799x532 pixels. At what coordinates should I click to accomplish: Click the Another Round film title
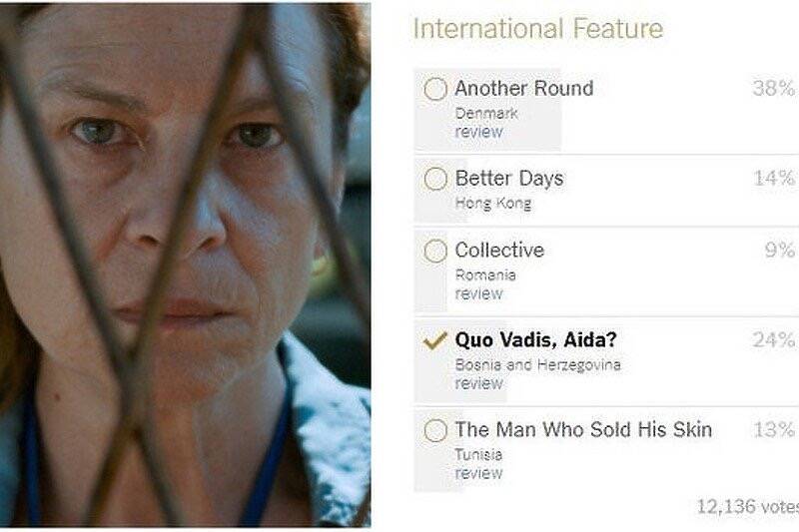523,89
